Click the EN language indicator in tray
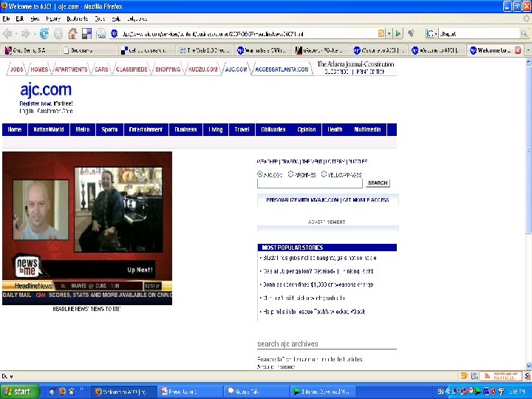Viewport: 532px width, 399px height. (x=440, y=392)
